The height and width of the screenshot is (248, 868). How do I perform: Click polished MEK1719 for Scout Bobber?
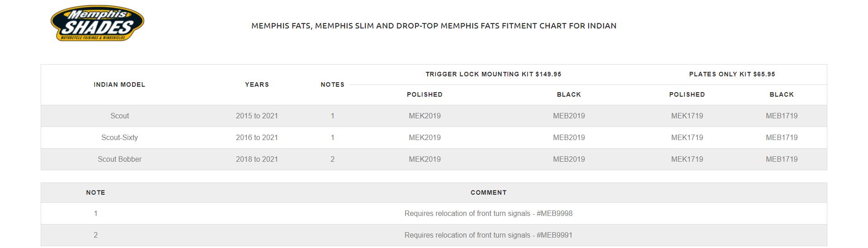point(687,159)
